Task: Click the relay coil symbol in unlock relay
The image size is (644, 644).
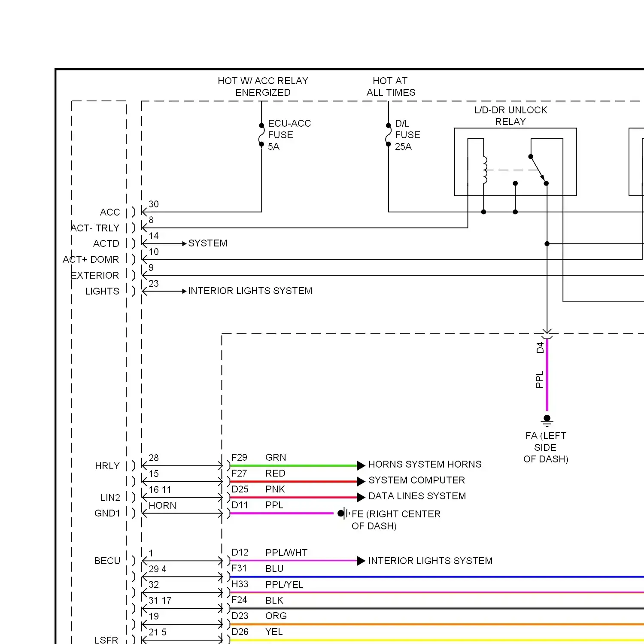Action: [485, 170]
